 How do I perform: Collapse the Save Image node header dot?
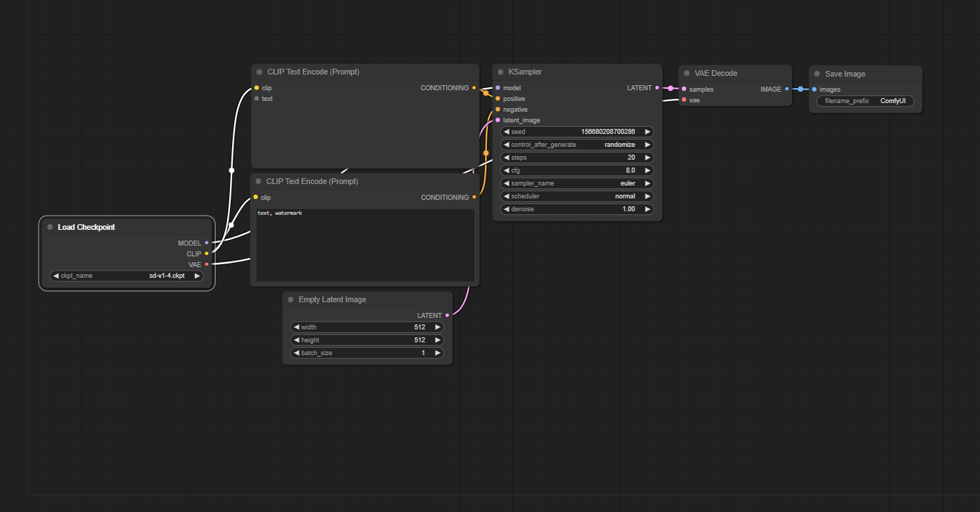817,73
